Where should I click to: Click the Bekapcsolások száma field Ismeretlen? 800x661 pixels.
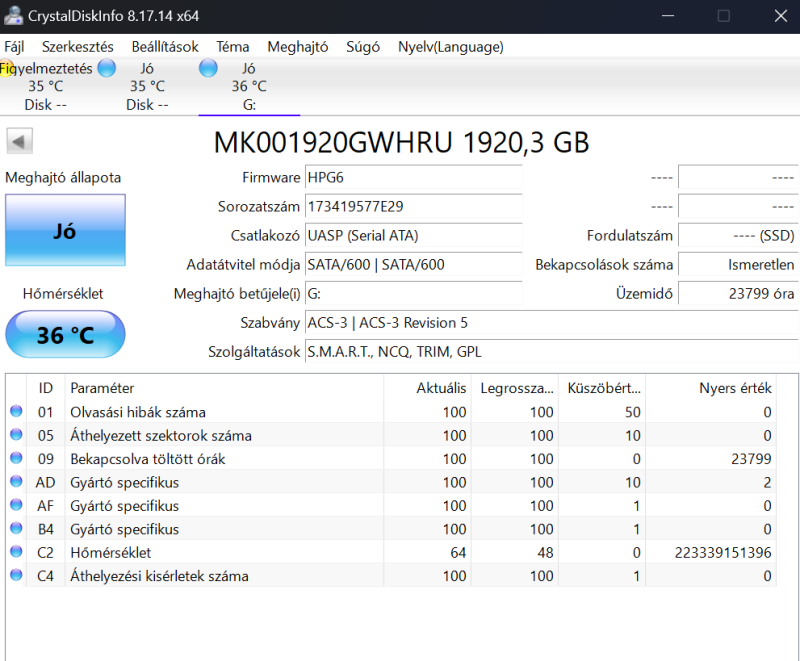738,265
